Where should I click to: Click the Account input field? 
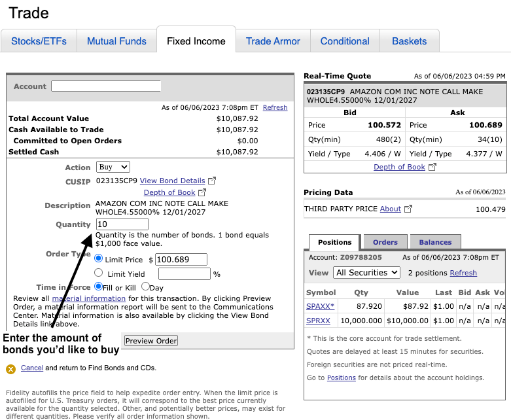pos(106,86)
